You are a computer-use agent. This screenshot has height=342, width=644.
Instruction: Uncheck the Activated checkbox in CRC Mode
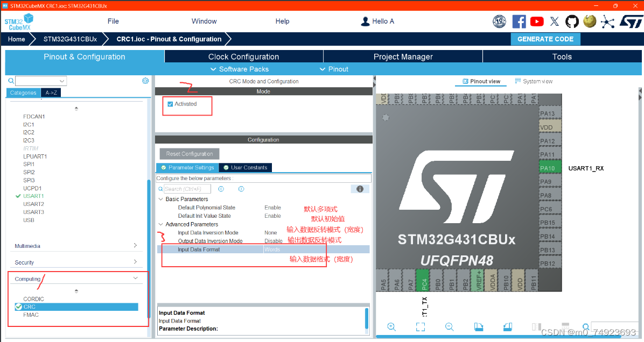[170, 103]
